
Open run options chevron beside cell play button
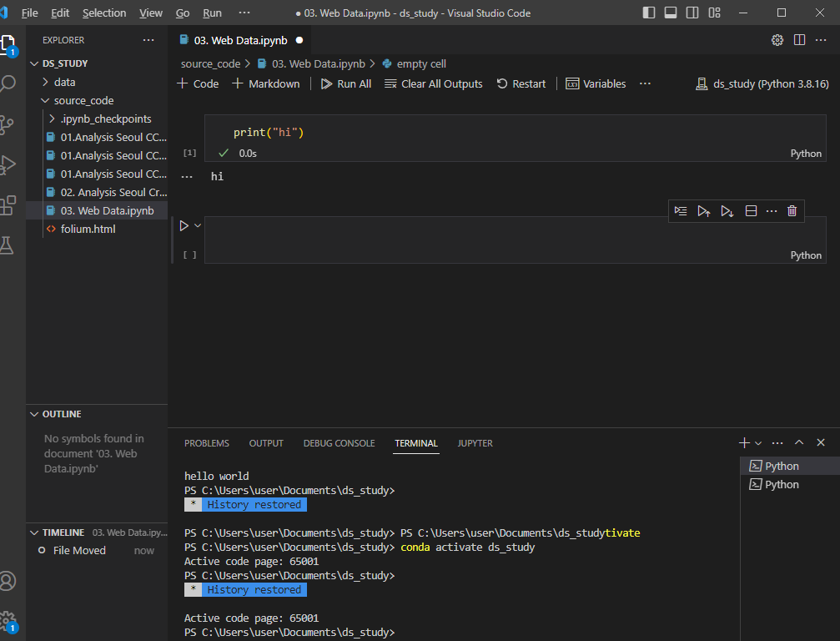[x=198, y=225]
